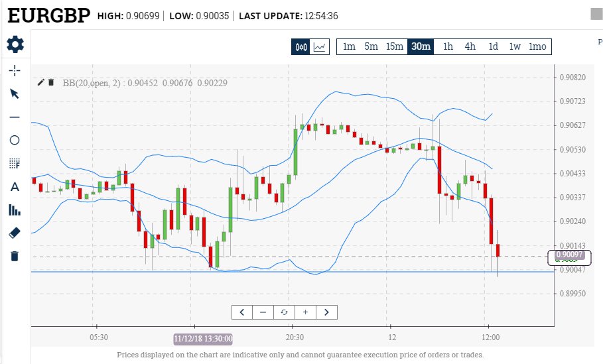Image resolution: width=603 pixels, height=364 pixels.
Task: Delete all drawings with sidebar trash icon
Action: [x=15, y=257]
